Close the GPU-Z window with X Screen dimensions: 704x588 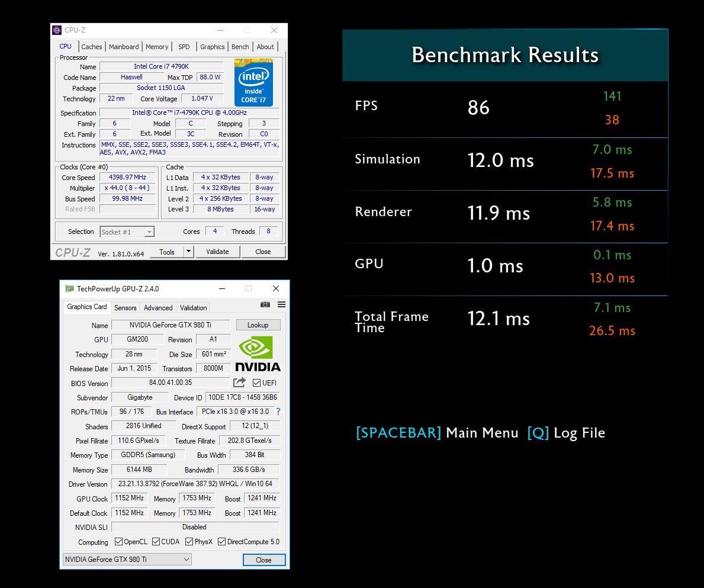276,288
